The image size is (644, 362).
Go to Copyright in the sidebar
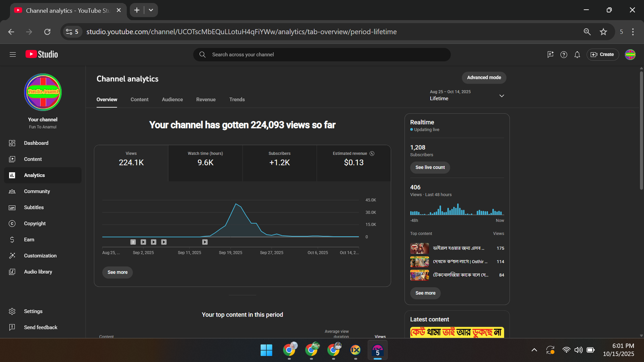(35, 224)
